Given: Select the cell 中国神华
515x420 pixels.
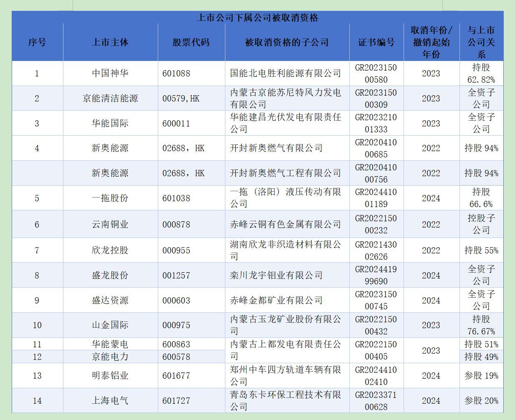Looking at the screenshot, I should coord(110,73).
